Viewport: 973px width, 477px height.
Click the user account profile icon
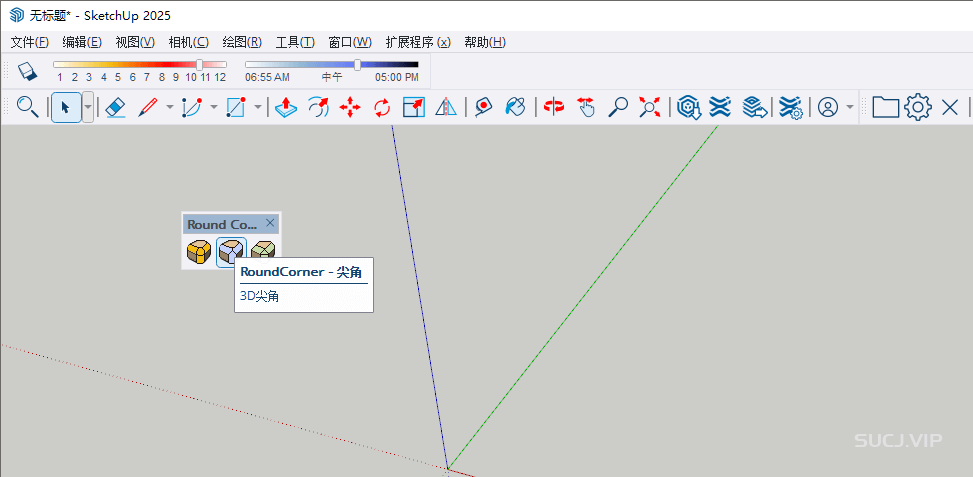828,107
